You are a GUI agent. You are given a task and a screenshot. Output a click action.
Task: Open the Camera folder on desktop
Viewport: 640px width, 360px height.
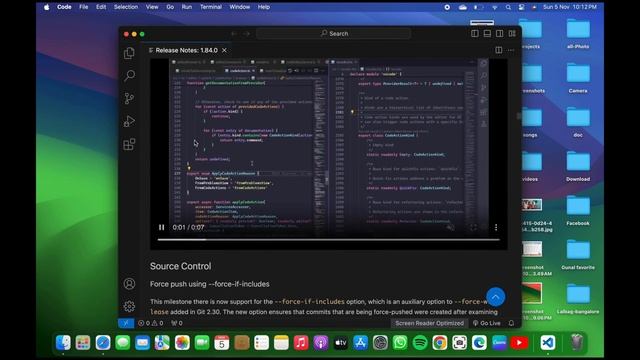coord(578,77)
